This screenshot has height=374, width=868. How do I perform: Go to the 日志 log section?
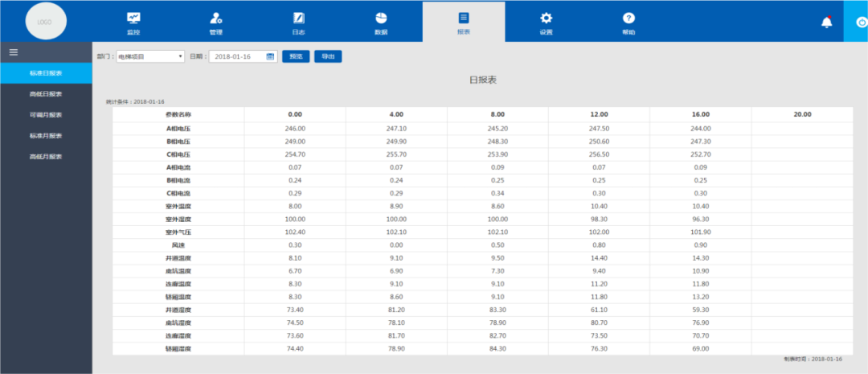point(298,23)
